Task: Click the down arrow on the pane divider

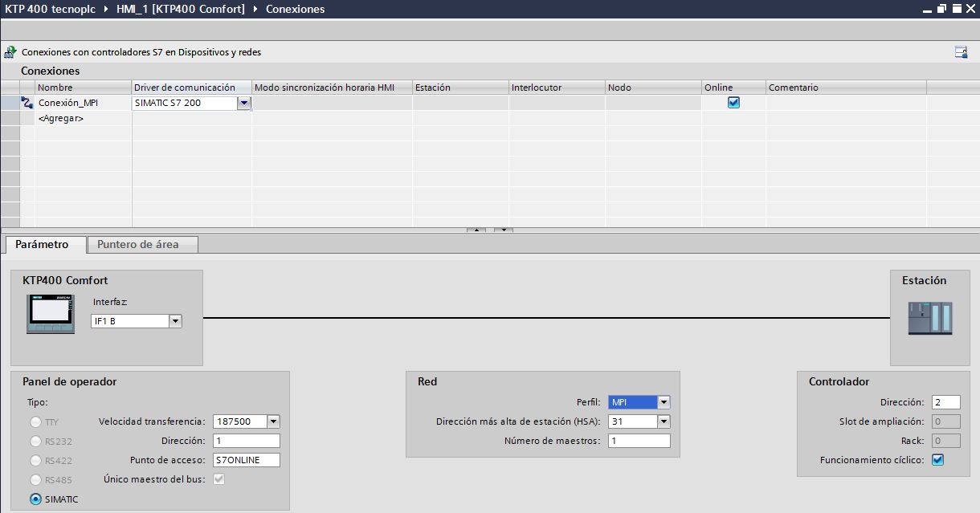Action: [x=502, y=229]
